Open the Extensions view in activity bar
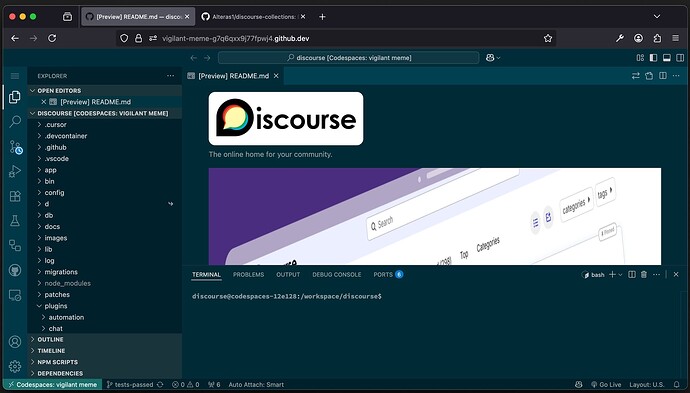 coord(15,196)
